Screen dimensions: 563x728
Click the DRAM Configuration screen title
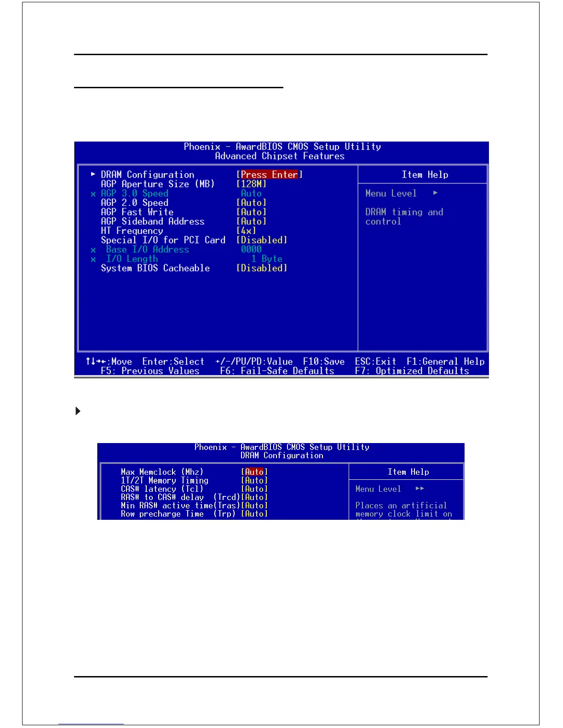[282, 455]
